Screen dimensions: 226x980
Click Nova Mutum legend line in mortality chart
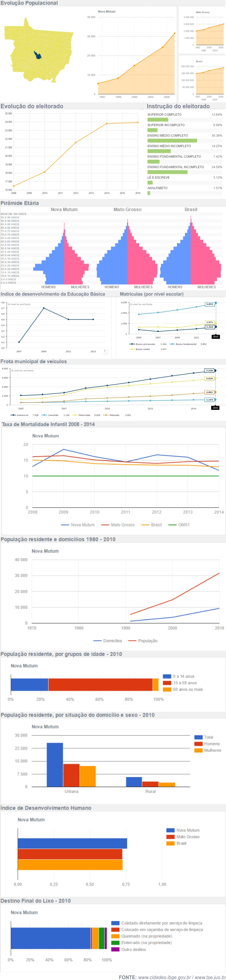tap(65, 525)
